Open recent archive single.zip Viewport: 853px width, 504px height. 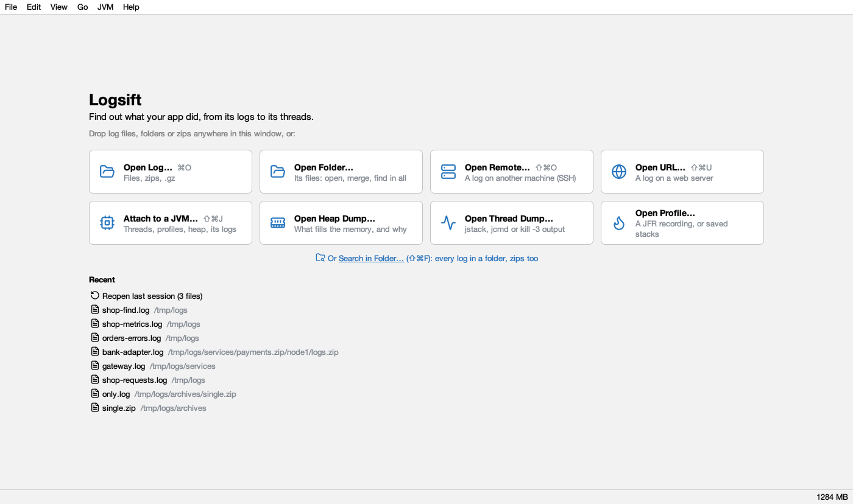click(119, 408)
